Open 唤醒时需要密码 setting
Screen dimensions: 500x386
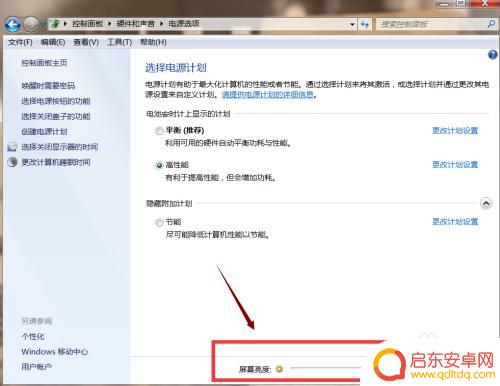(x=48, y=86)
